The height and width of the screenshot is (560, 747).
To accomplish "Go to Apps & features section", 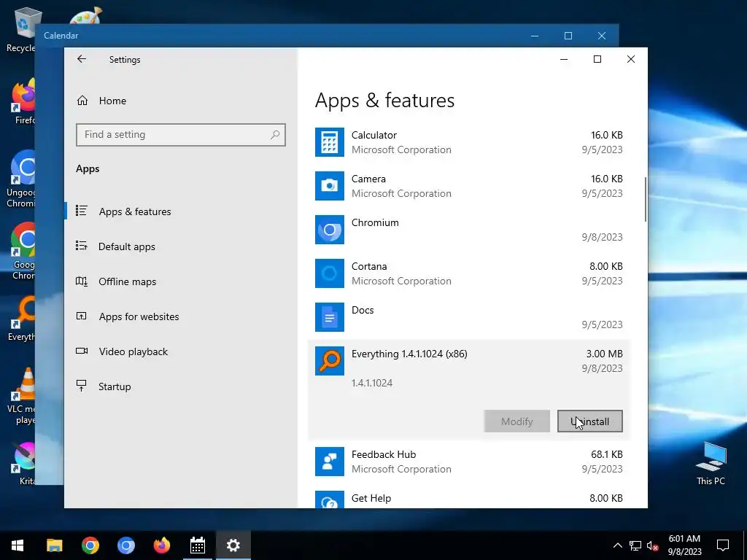I will 135,211.
